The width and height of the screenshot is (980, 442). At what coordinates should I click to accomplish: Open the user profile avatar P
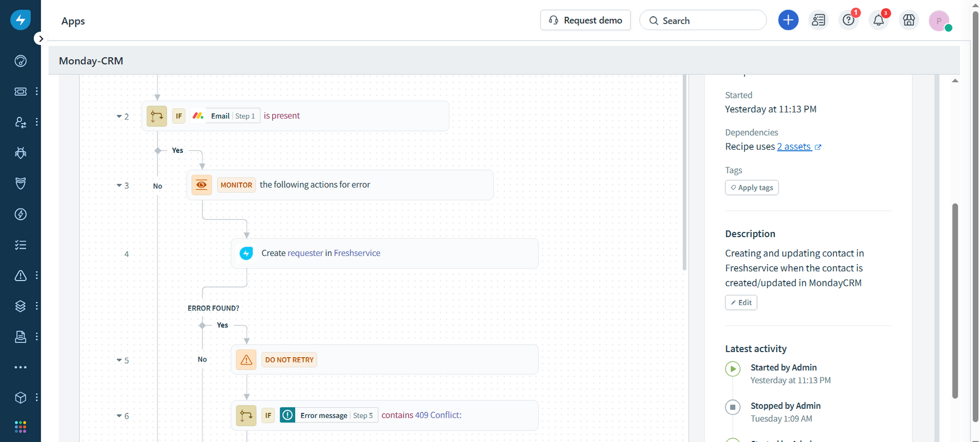pyautogui.click(x=939, y=21)
